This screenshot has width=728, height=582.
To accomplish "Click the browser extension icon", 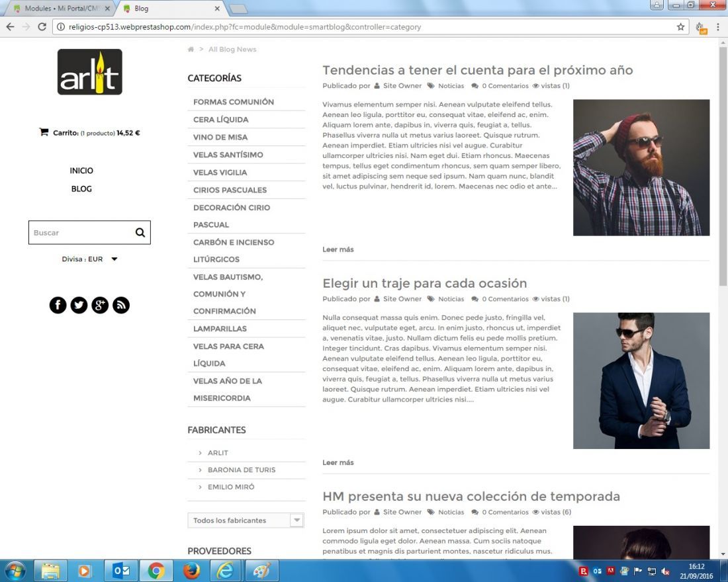I will (x=701, y=28).
